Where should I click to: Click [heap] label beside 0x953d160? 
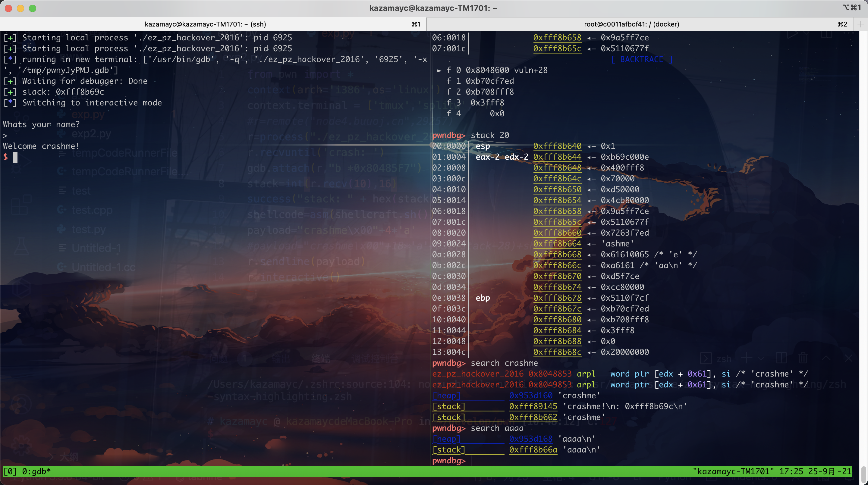[446, 396]
